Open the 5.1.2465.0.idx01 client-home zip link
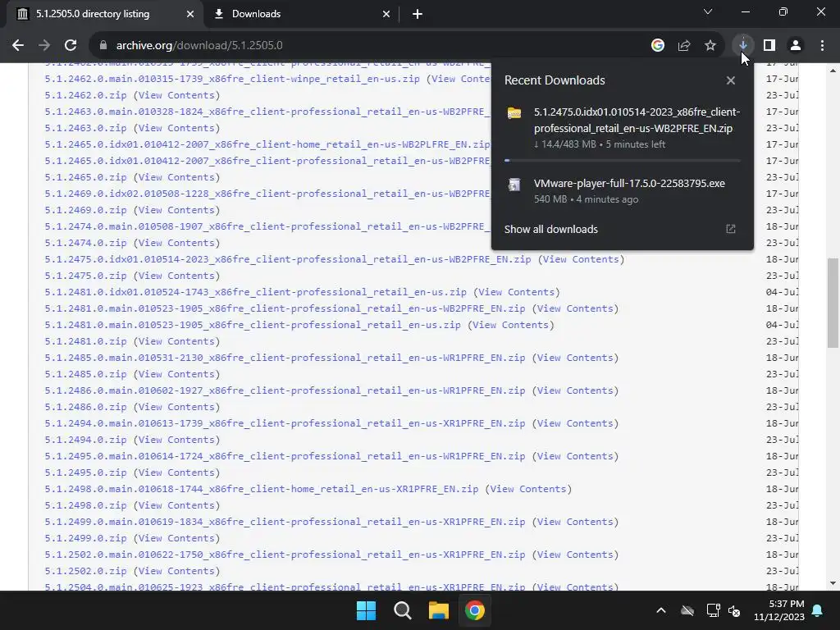This screenshot has height=630, width=840. 267,144
